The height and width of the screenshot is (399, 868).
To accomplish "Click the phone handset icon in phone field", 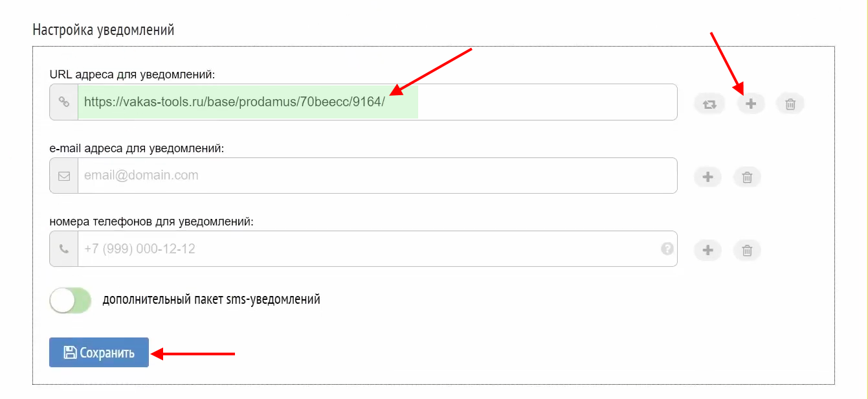I will 63,249.
